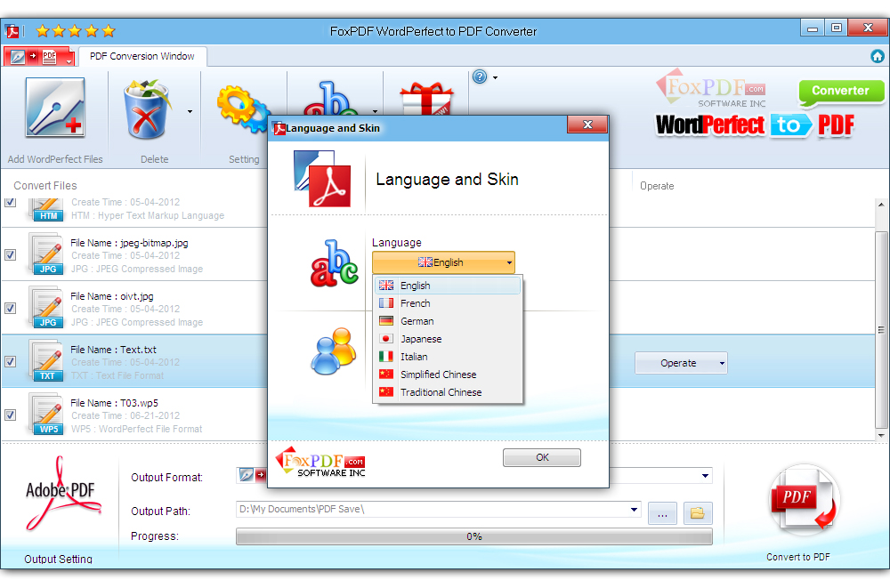Click the PDF document icon in the dialog header
The height and width of the screenshot is (588, 890).
(x=322, y=178)
